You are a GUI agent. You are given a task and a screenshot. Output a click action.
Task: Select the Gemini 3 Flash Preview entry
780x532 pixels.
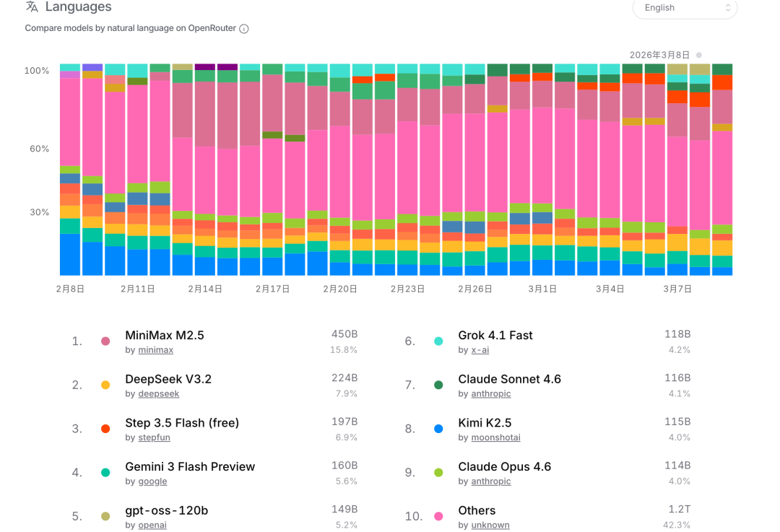pos(190,466)
